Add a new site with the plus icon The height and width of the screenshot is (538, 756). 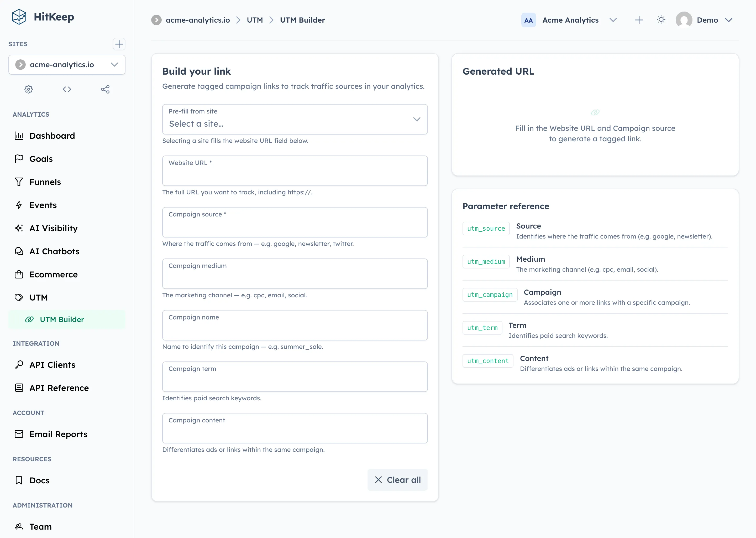point(119,44)
